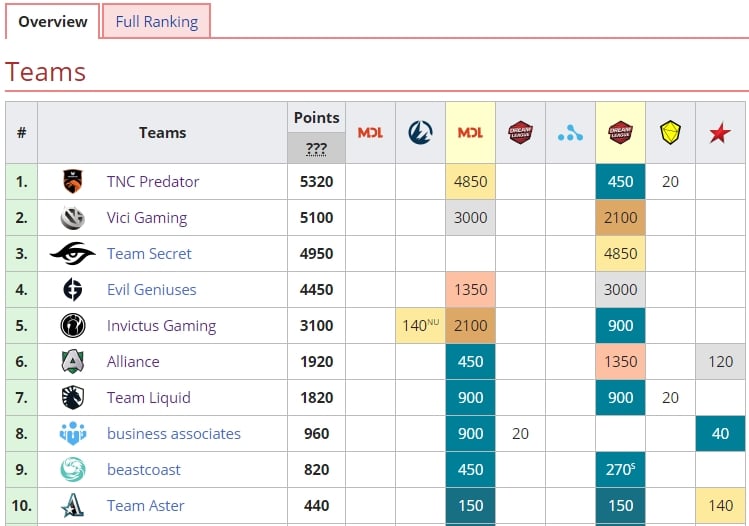
Task: Select Team Liquid's 1820 total points
Action: coord(316,397)
